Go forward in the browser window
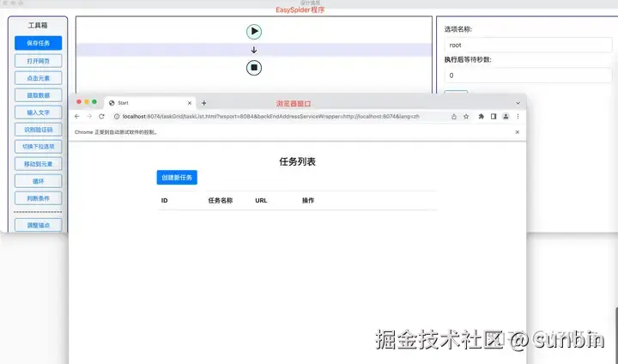The width and height of the screenshot is (618, 364). pyautogui.click(x=89, y=117)
